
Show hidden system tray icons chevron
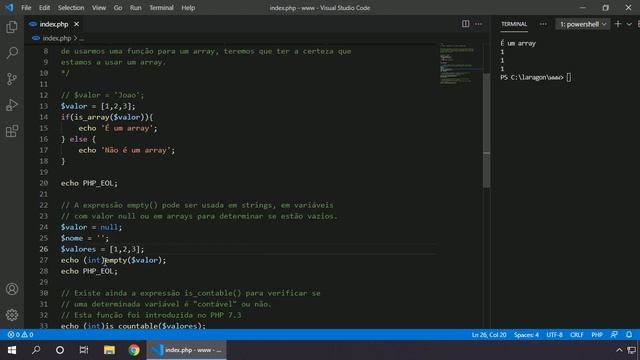click(619, 350)
